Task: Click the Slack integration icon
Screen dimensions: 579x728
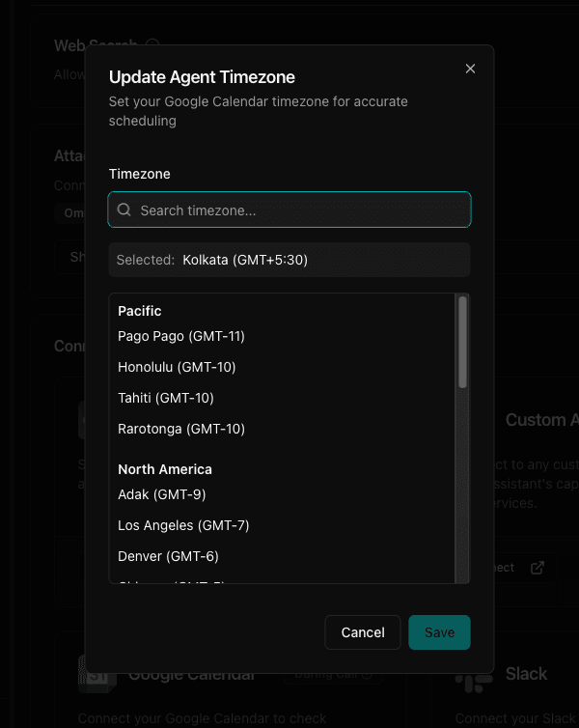Action: (473, 677)
